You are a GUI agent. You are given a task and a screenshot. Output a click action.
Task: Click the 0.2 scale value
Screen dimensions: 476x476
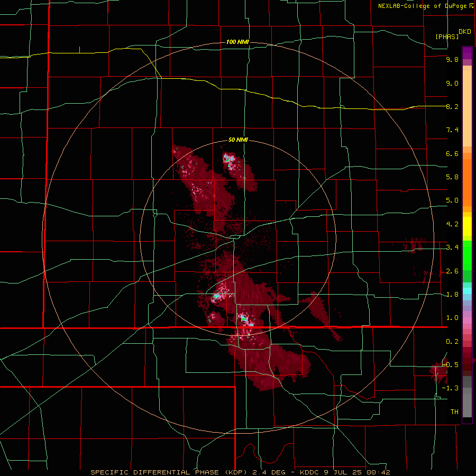pos(452,342)
